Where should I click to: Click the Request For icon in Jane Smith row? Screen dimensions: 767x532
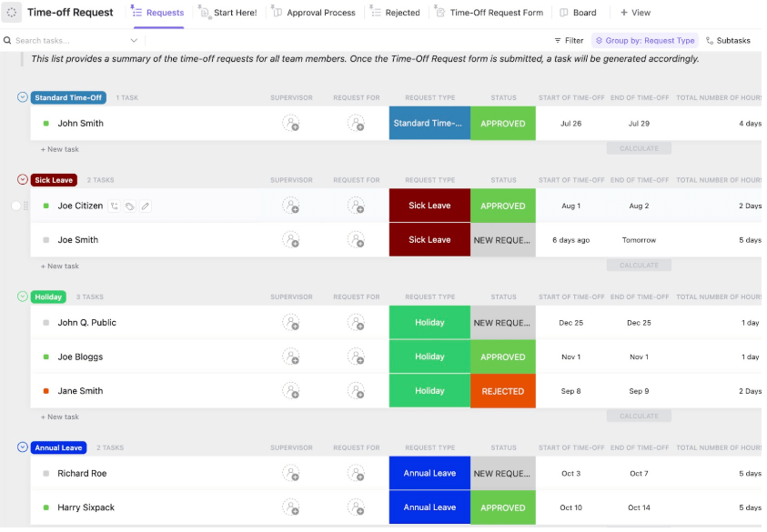pos(356,392)
